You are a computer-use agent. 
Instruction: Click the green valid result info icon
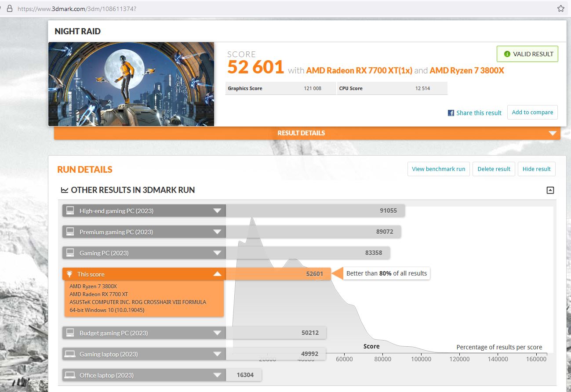tap(507, 54)
